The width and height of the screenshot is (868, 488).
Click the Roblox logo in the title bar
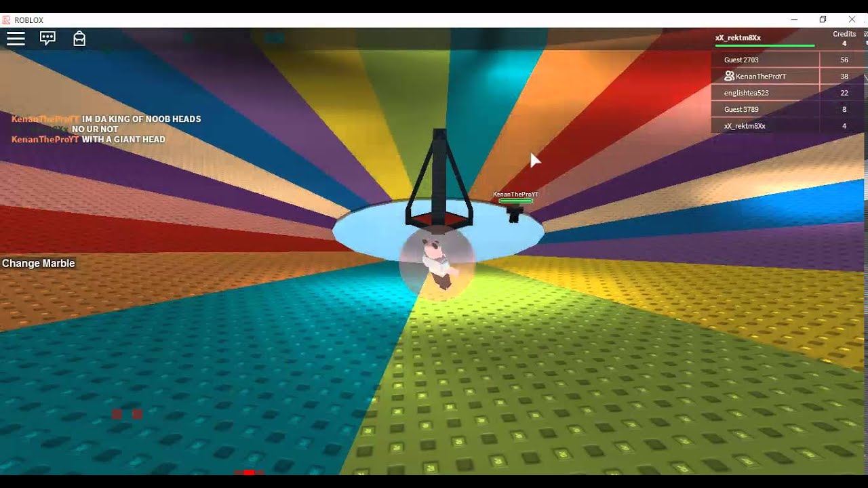coord(6,20)
